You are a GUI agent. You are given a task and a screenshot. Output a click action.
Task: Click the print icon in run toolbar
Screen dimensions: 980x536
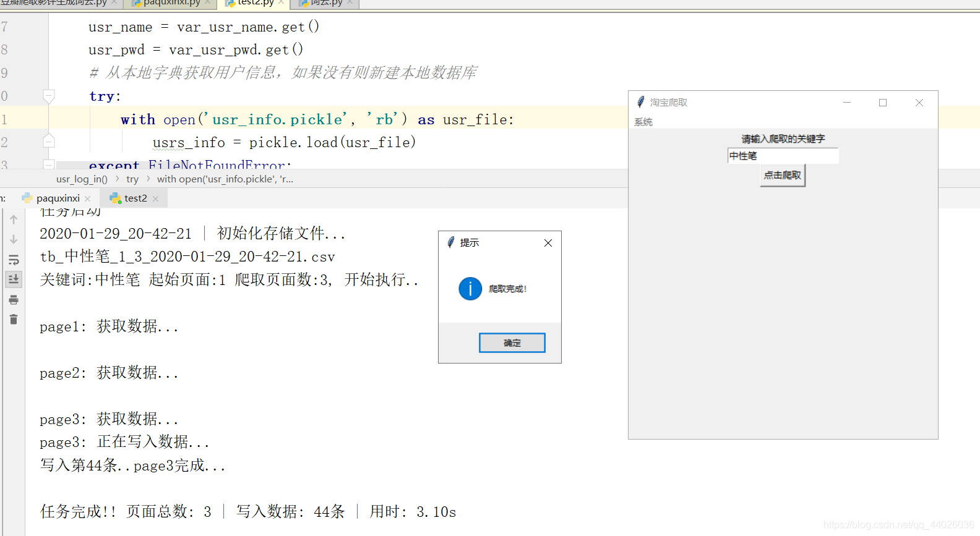coord(14,300)
